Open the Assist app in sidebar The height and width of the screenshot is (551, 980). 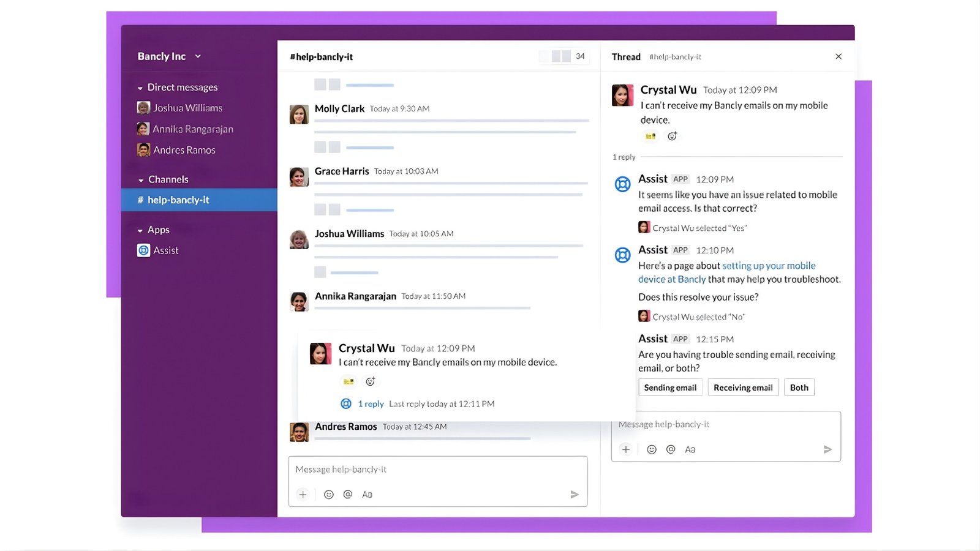tap(165, 250)
